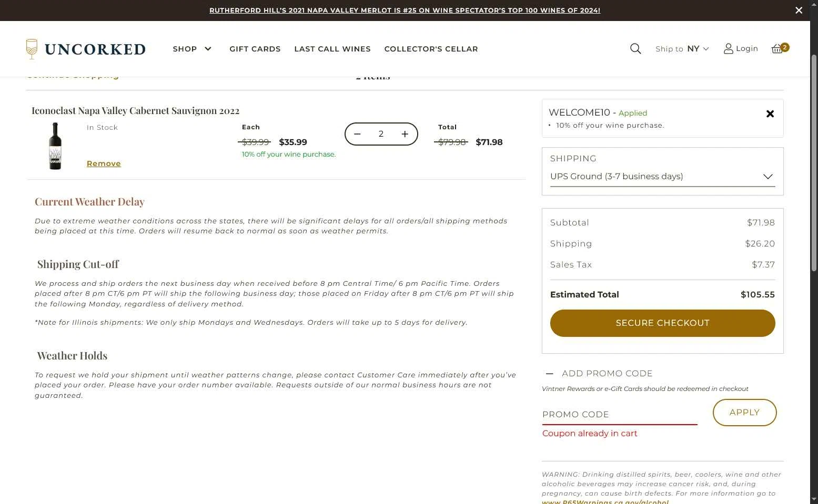Increase quantity with plus button
Screen dimensions: 818x504
(x=405, y=134)
